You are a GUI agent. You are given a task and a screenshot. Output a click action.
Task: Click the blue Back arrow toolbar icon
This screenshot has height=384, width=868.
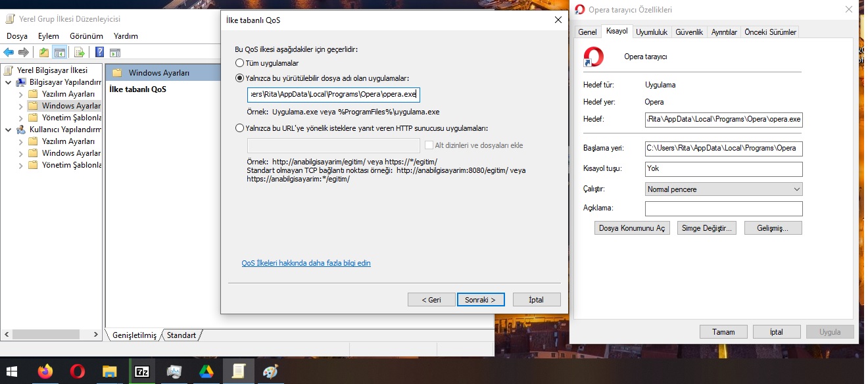tap(9, 53)
